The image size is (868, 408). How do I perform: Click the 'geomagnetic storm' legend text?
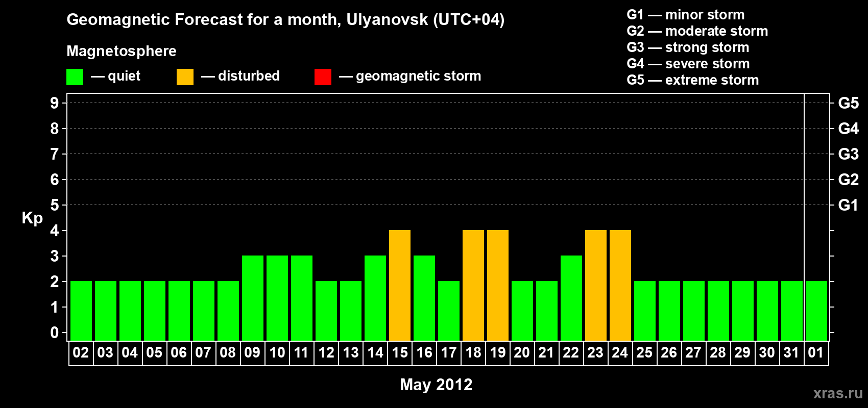(419, 76)
